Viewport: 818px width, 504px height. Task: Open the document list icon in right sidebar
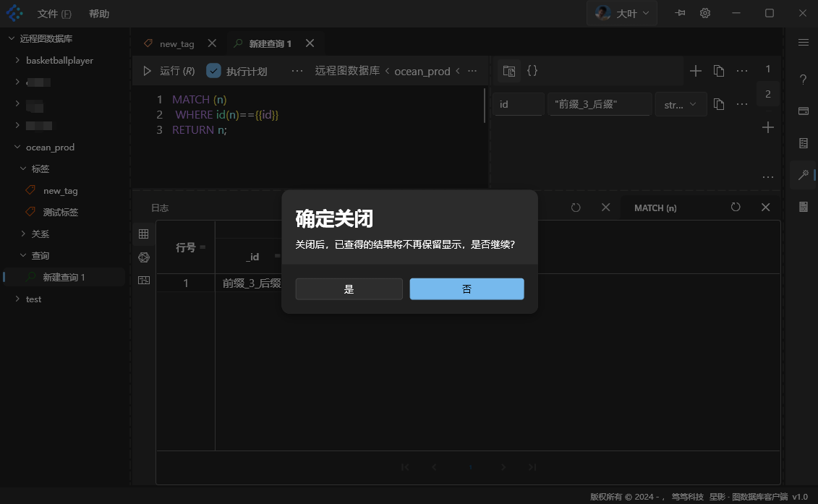pos(804,143)
